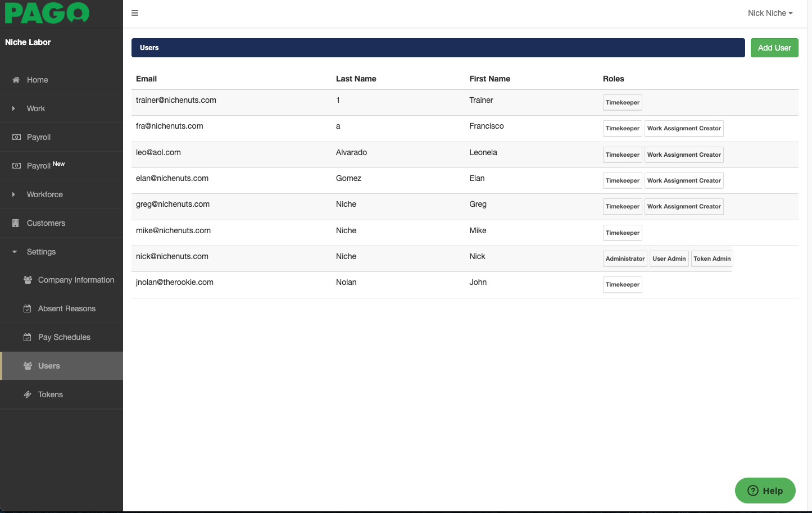Expand the Work sidebar section

35,108
